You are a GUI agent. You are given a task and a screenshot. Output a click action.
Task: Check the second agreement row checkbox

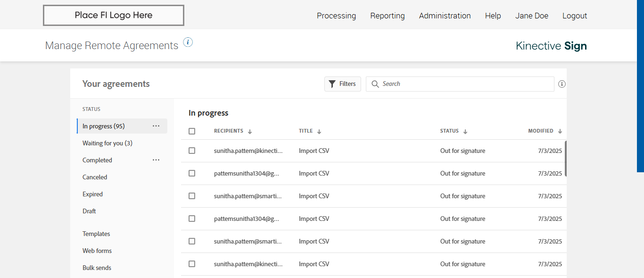coord(192,173)
